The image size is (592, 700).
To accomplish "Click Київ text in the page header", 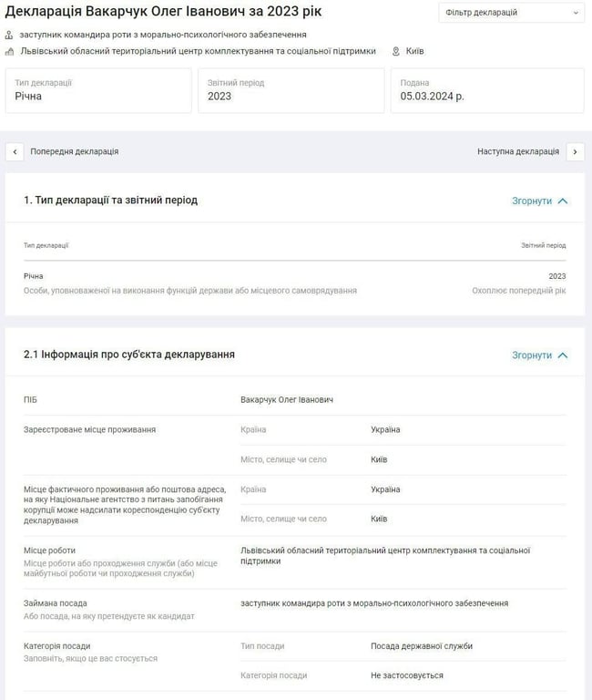I will (x=414, y=51).
